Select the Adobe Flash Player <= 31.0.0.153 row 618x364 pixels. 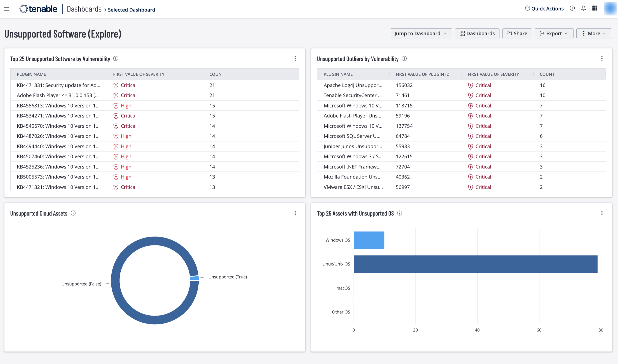[x=155, y=95]
